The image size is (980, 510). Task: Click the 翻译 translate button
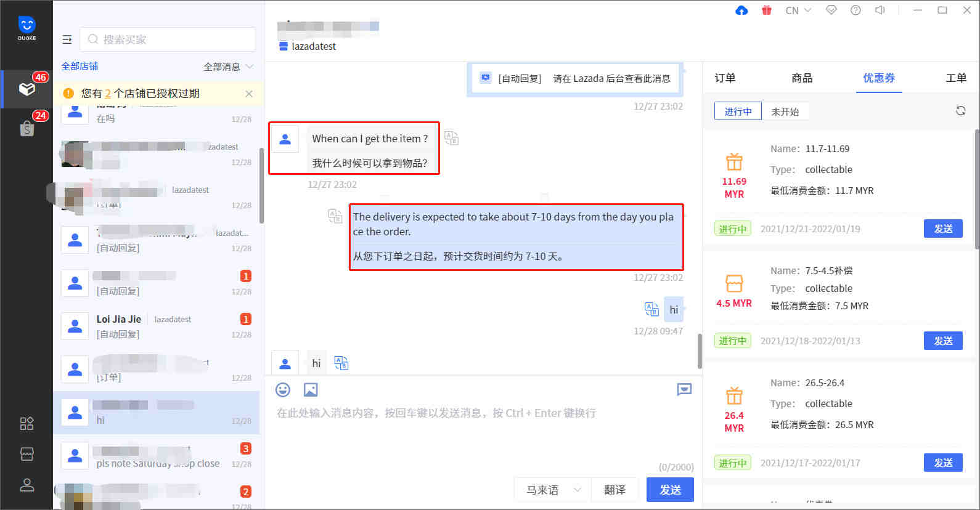[615, 490]
